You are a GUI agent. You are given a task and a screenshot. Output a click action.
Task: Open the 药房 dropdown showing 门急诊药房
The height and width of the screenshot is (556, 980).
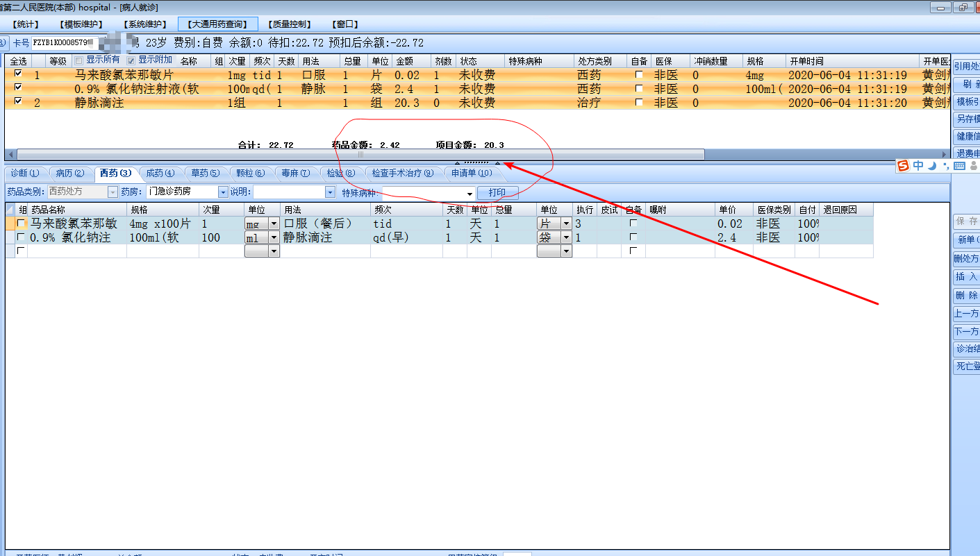[x=223, y=192]
